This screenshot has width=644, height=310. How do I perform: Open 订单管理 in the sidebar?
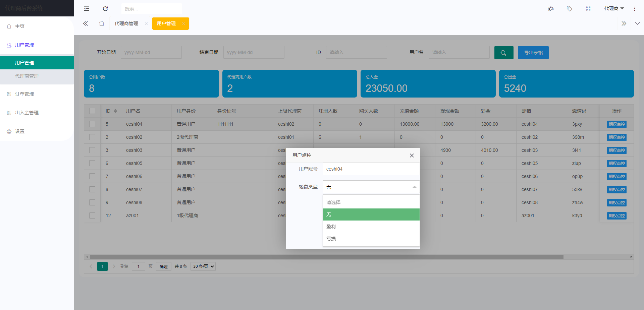(24, 94)
